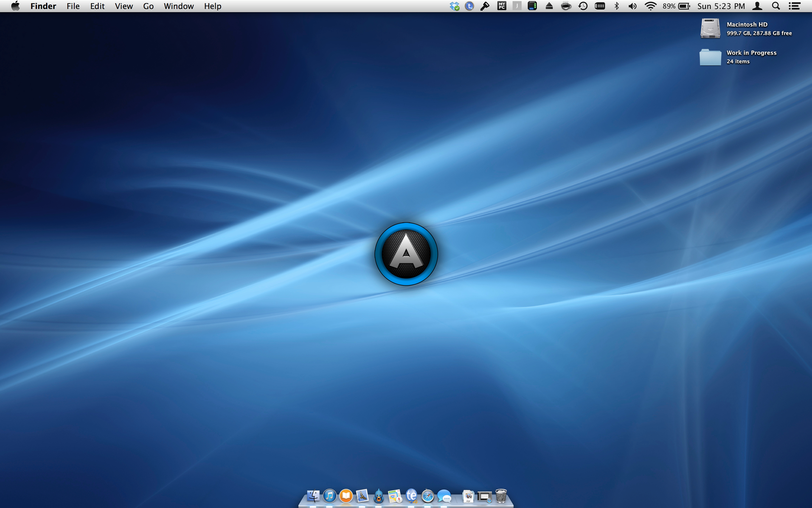812x508 pixels.
Task: Click the memory chip menu bar icon
Action: coord(600,6)
